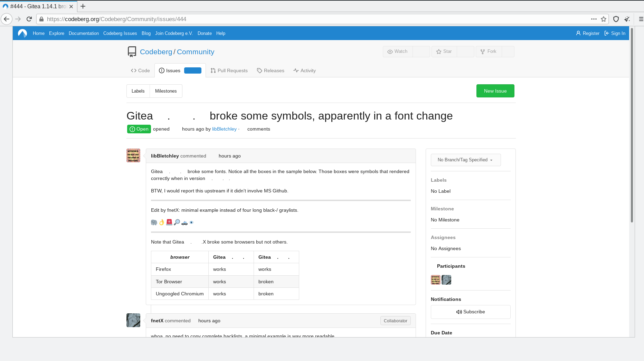Click Home in the navbar

coord(39,34)
